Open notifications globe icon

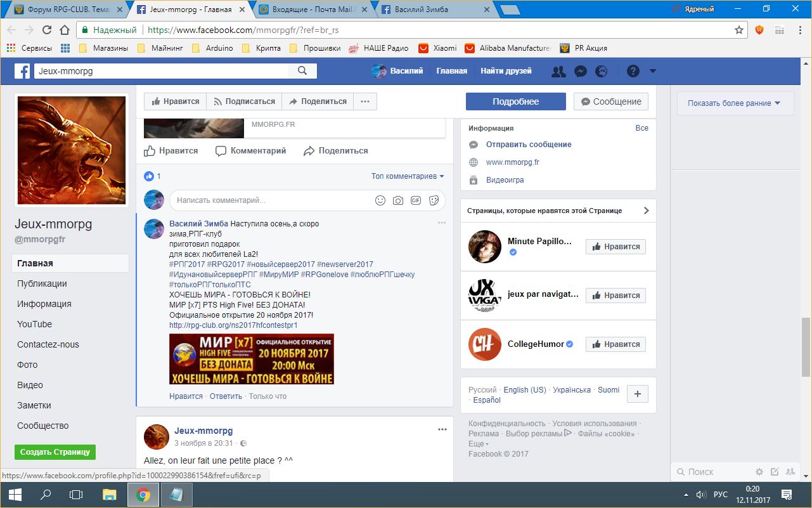[x=600, y=71]
